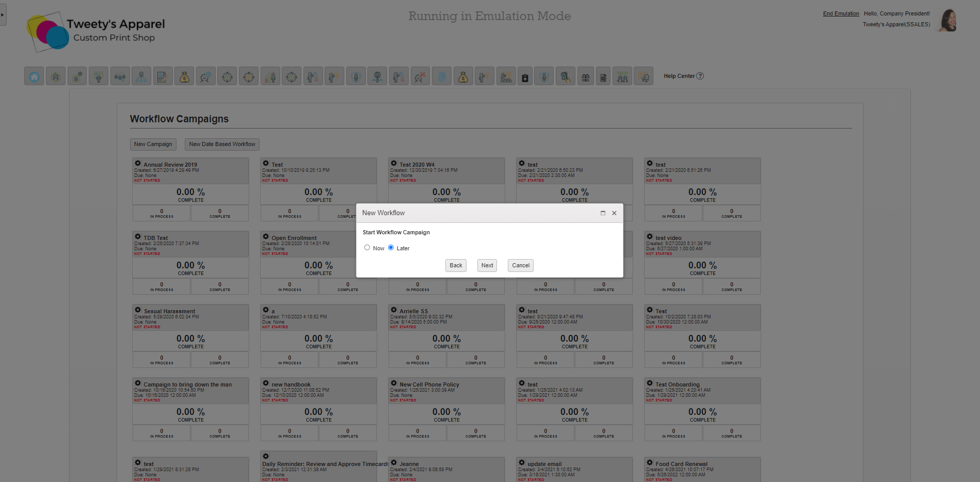Click the Daily Reminder timecards campaign title
The width and height of the screenshot is (980, 482).
click(x=325, y=464)
